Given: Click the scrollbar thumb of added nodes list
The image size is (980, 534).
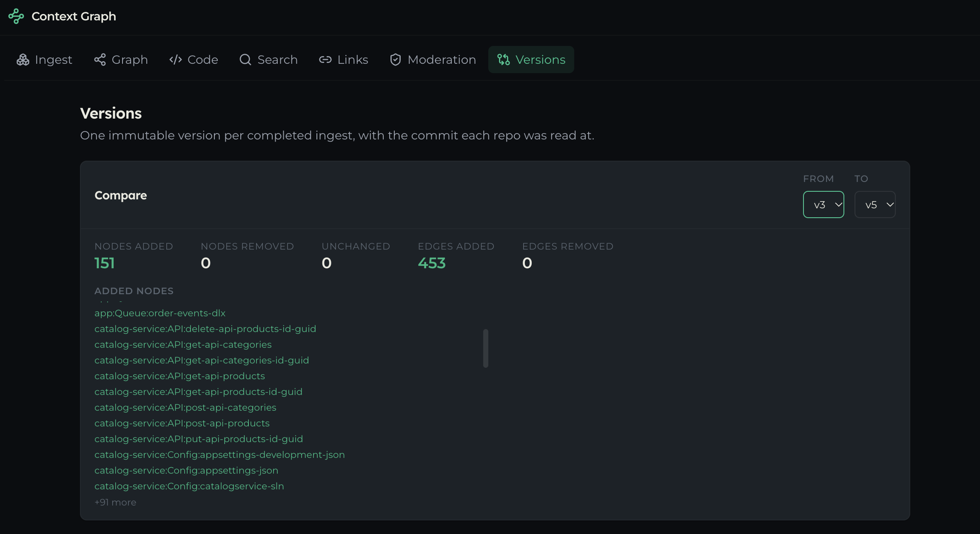Looking at the screenshot, I should click(x=485, y=348).
